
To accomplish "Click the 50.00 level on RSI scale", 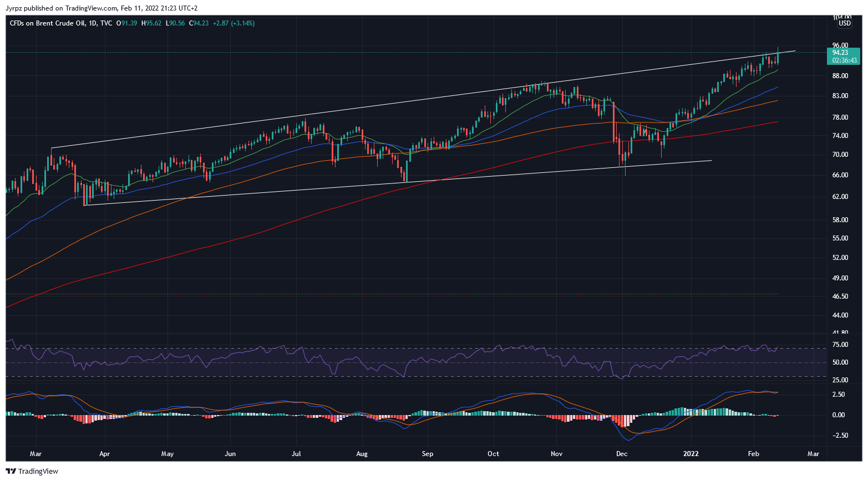I will coord(840,362).
